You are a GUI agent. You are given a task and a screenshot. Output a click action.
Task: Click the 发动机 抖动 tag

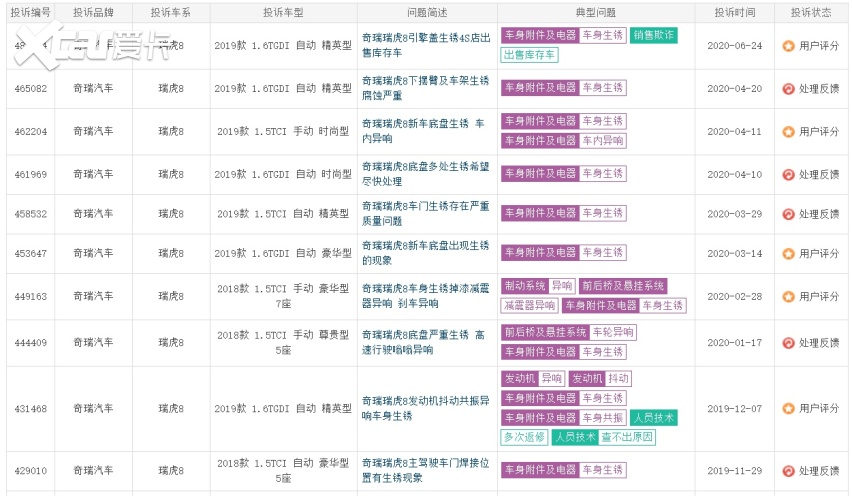600,379
